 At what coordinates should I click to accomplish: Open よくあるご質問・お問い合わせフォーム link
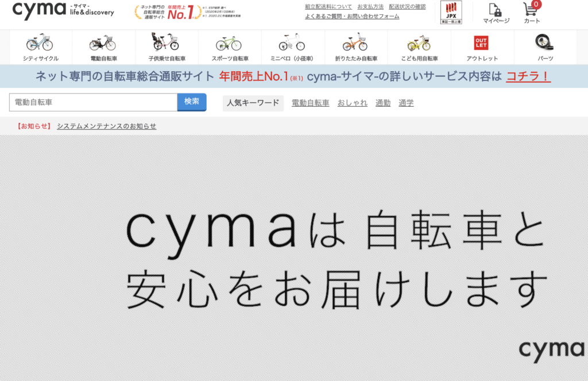(x=352, y=16)
